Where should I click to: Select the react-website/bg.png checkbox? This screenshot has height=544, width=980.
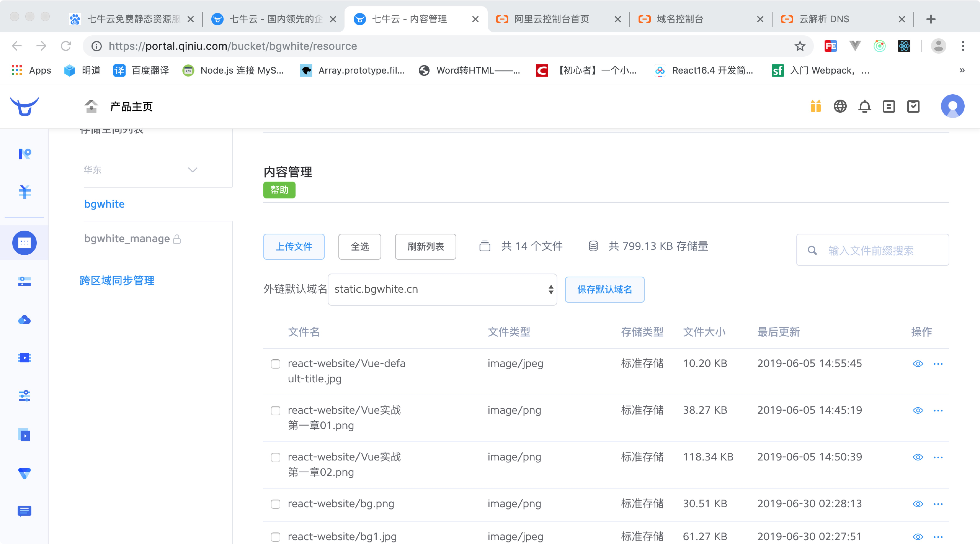pos(275,504)
